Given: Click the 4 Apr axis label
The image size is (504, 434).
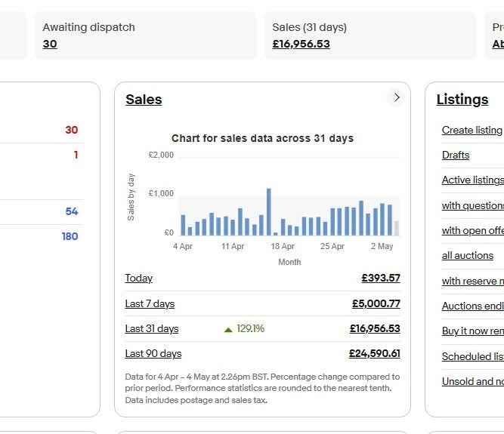Looking at the screenshot, I should point(183,246).
